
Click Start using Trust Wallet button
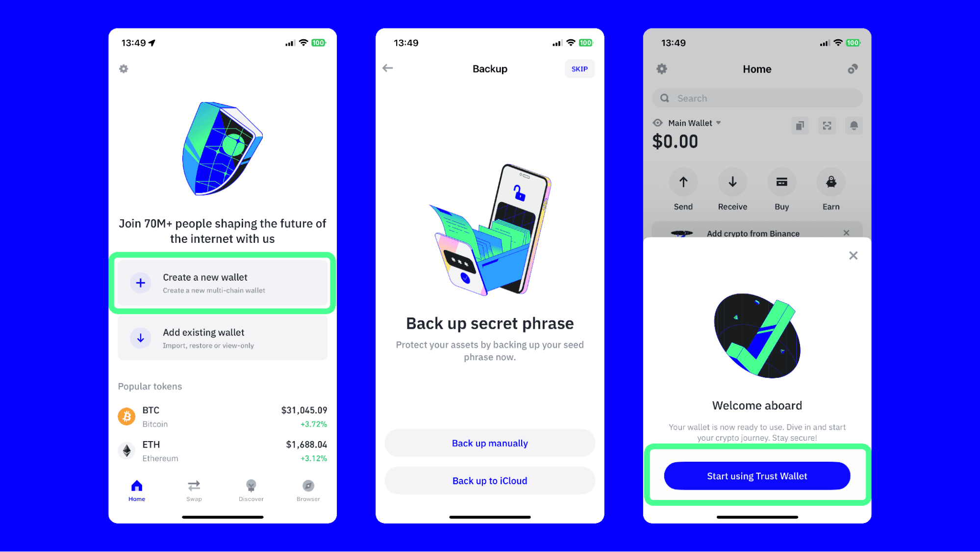(x=756, y=476)
